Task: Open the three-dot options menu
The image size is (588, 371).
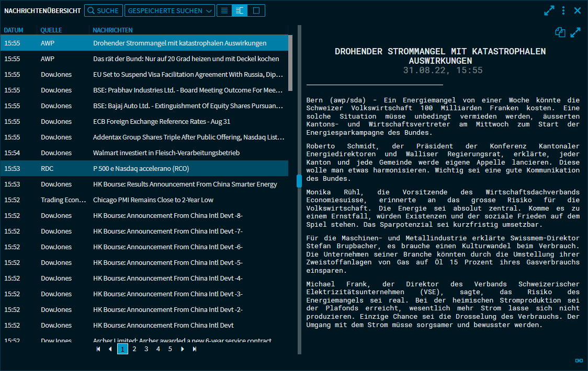Action: (563, 10)
